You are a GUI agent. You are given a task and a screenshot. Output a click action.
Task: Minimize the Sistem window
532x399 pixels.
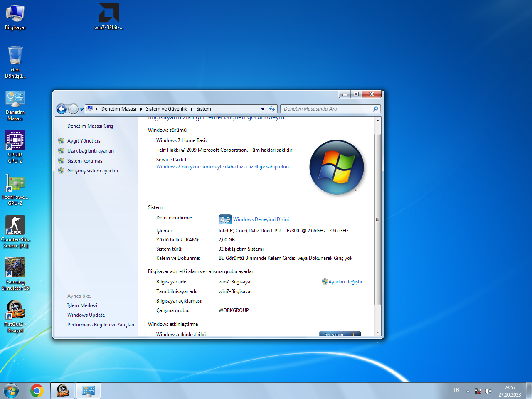(345, 94)
